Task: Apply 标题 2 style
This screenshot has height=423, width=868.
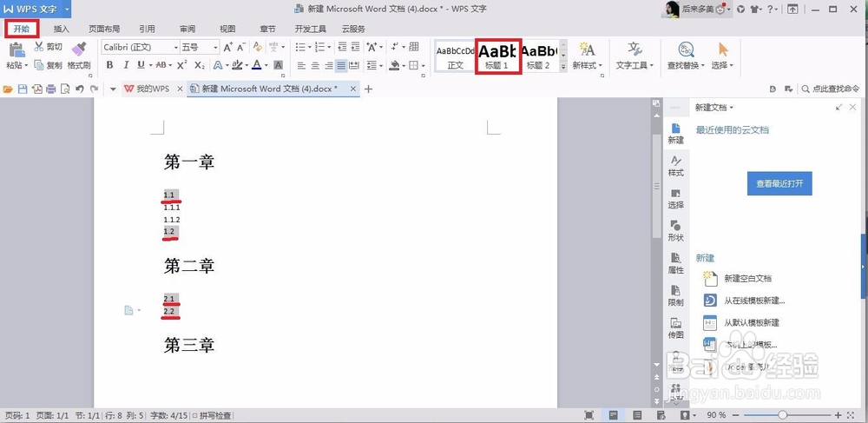Action: 539,56
